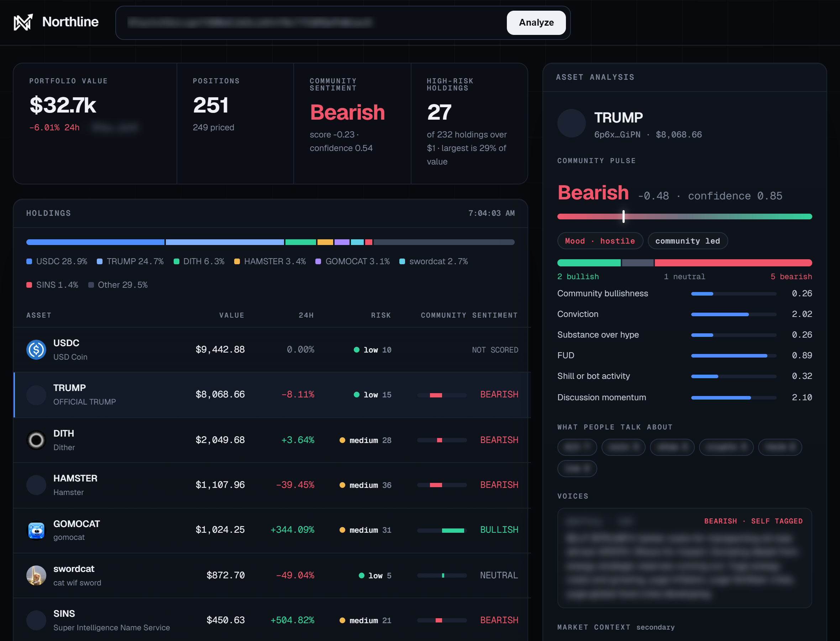
Task: Click the High-risk holdings 27 figure
Action: [x=439, y=112]
